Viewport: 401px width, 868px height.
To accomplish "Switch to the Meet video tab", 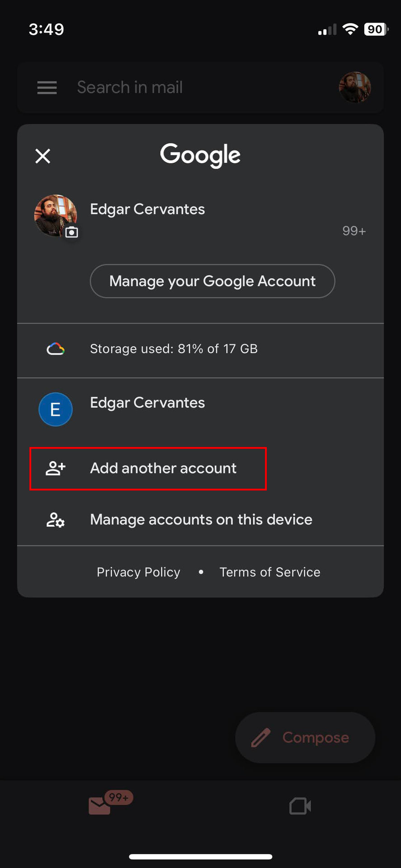I will coord(300,806).
